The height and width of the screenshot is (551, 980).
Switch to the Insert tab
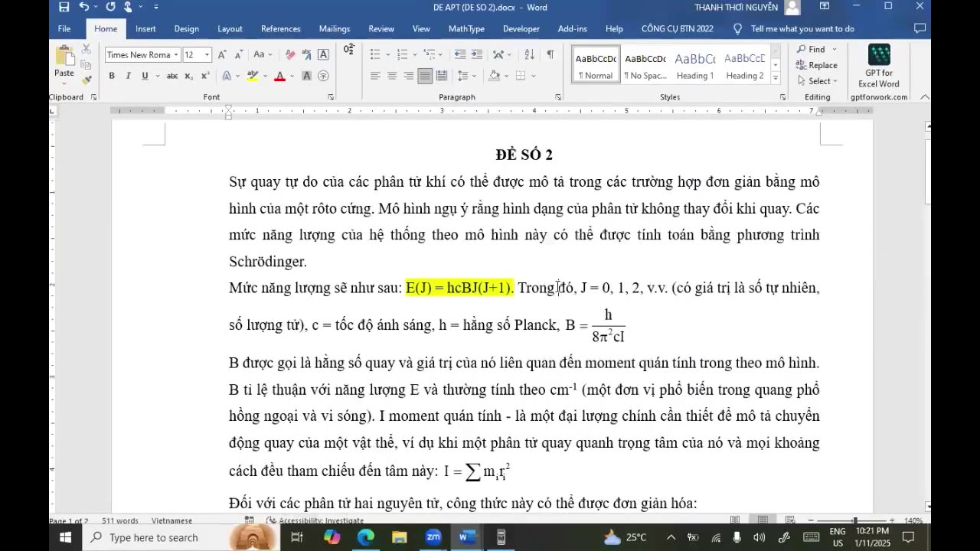coord(145,29)
